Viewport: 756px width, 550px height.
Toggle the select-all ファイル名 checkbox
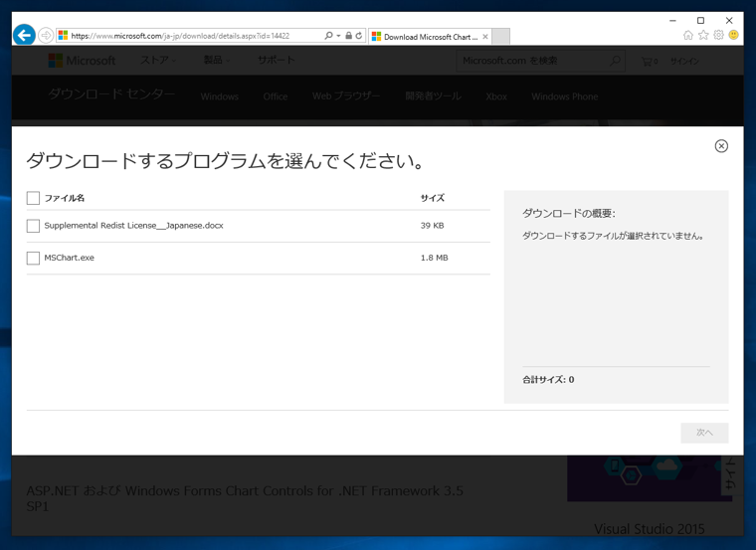click(33, 198)
